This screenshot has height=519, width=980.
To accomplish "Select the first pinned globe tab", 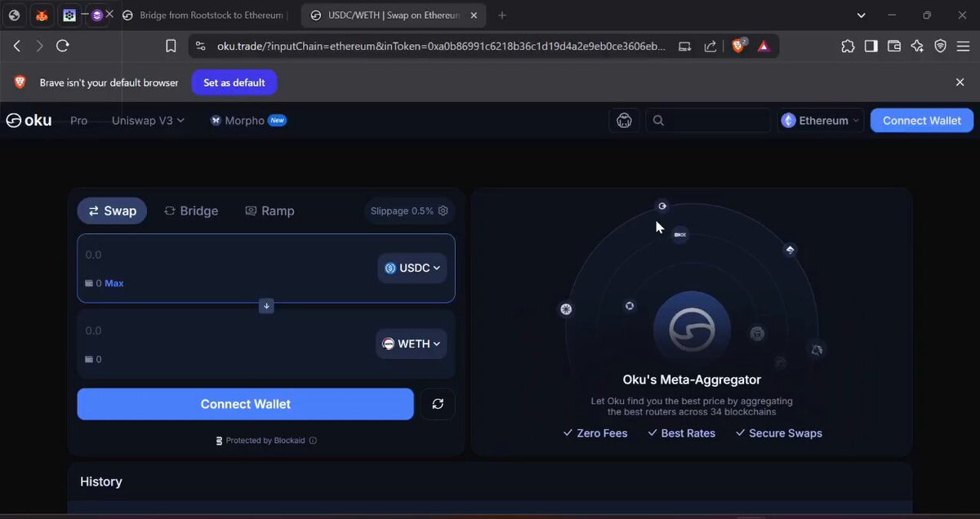I will 14,16.
